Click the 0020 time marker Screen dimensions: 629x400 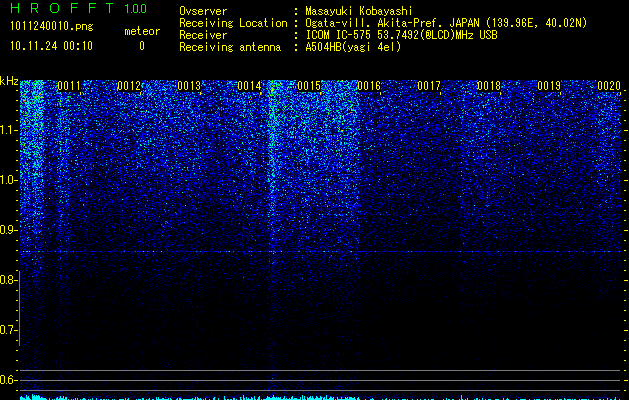click(609, 86)
